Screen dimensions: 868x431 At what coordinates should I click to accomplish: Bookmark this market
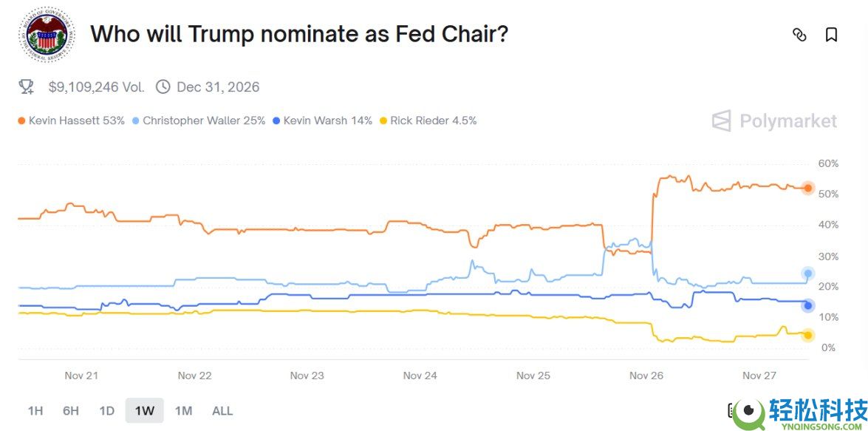pyautogui.click(x=831, y=35)
